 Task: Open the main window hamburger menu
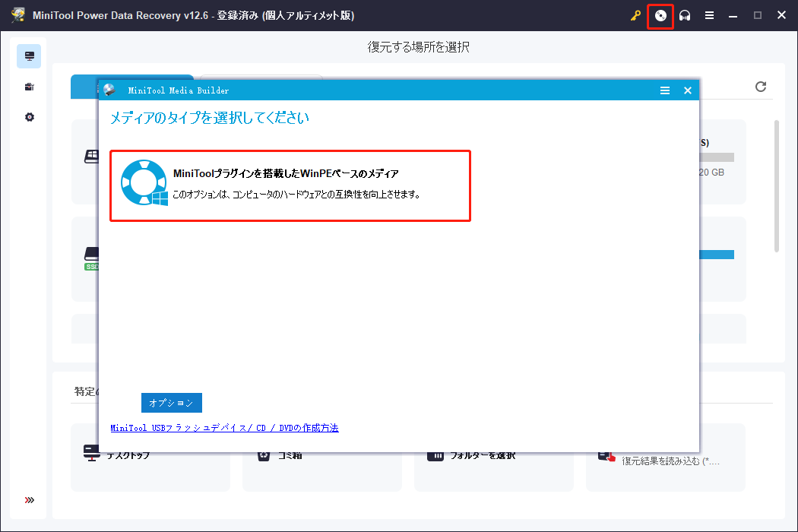pyautogui.click(x=709, y=16)
